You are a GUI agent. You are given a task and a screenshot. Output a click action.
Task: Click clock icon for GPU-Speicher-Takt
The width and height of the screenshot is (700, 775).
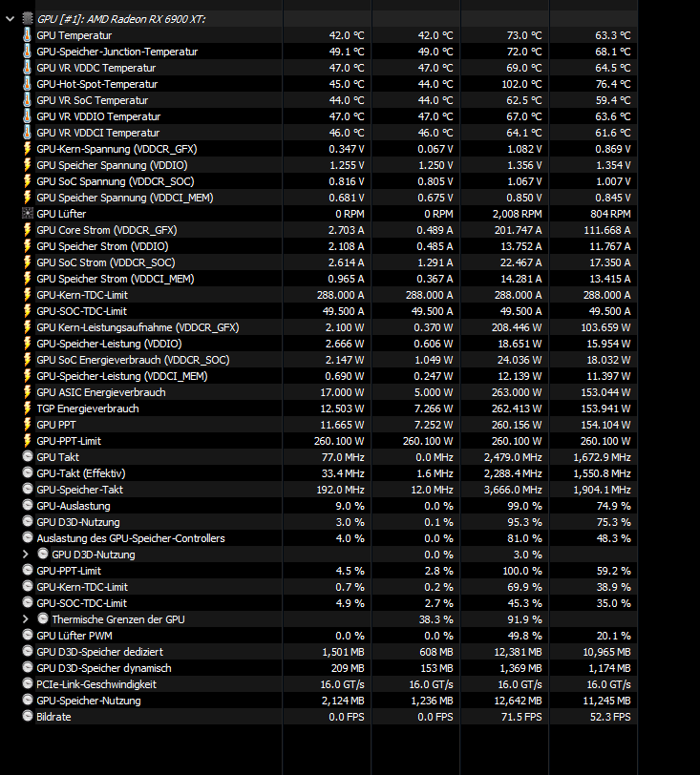28,490
